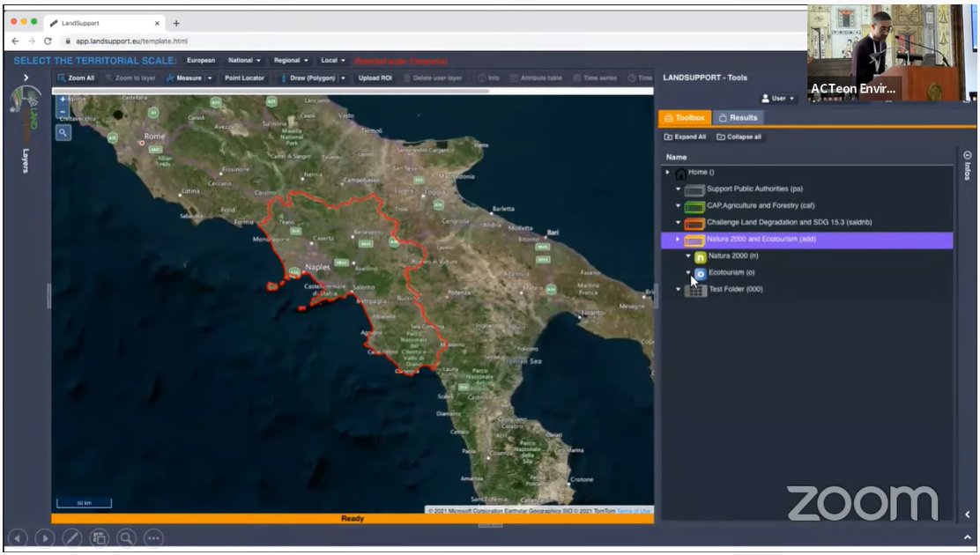The image size is (980, 555).
Task: Open the User dropdown menu
Action: point(777,98)
